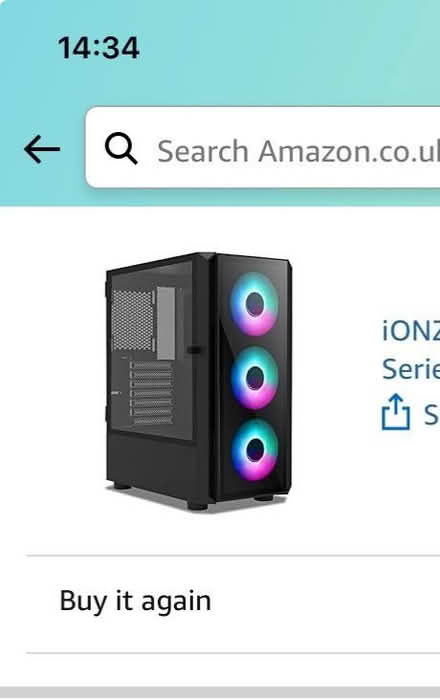Image resolution: width=440 pixels, height=700 pixels.
Task: Click the bottom RGB fan on case image
Action: click(x=254, y=450)
